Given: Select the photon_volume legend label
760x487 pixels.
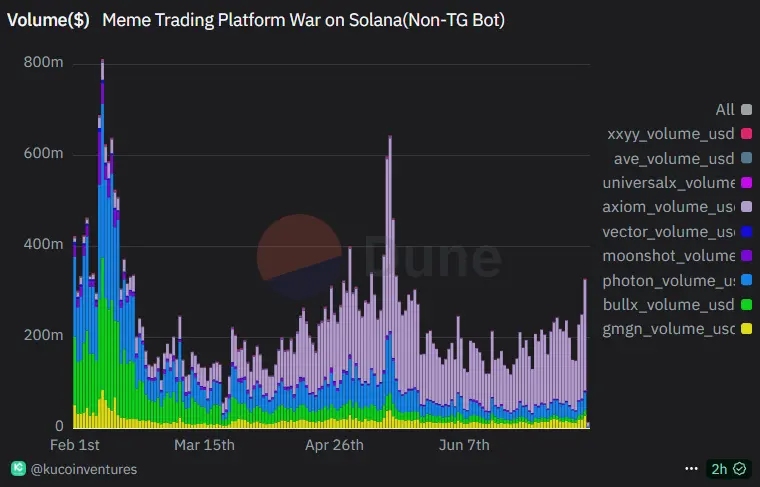Looking at the screenshot, I should tap(669, 280).
